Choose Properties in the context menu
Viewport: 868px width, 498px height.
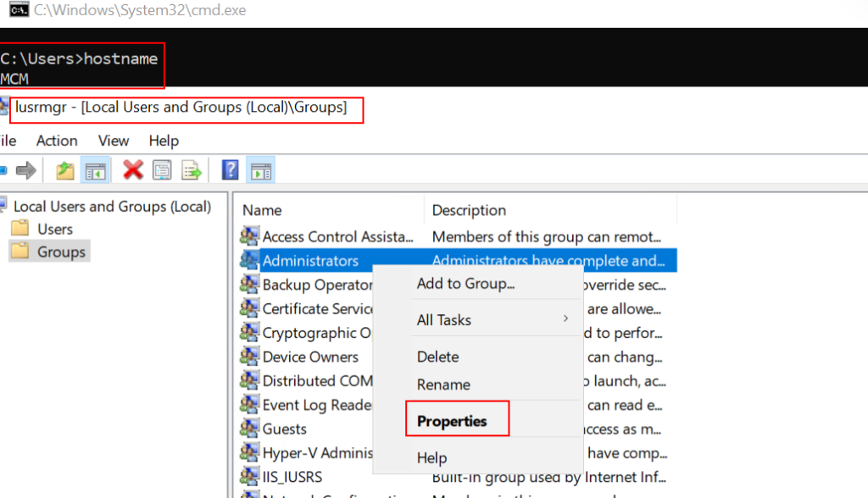tap(452, 421)
